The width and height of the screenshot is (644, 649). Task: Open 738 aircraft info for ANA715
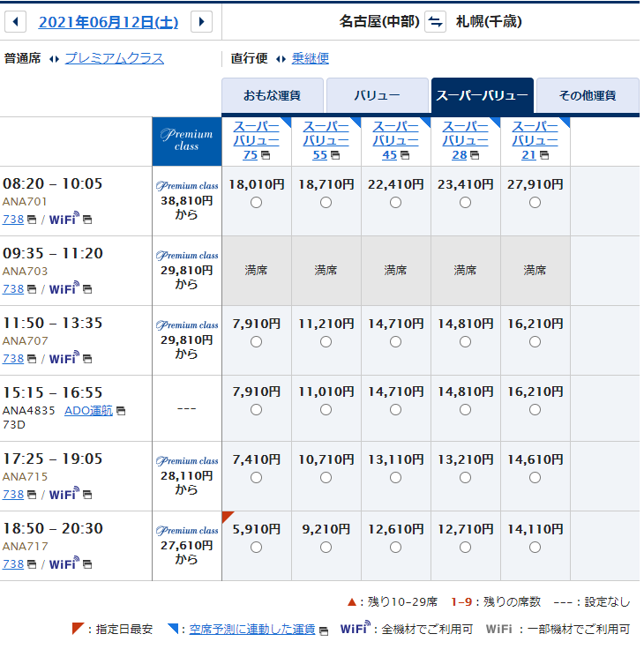(x=13, y=494)
